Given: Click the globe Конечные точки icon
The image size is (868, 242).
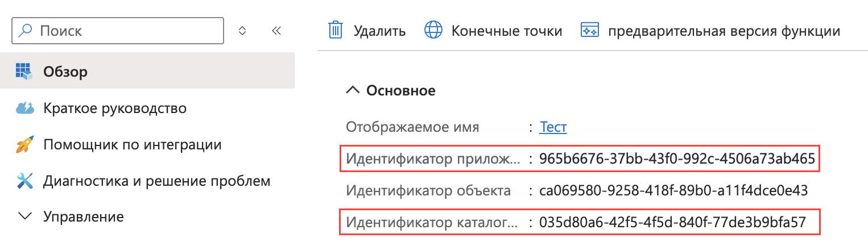Looking at the screenshot, I should click(433, 31).
